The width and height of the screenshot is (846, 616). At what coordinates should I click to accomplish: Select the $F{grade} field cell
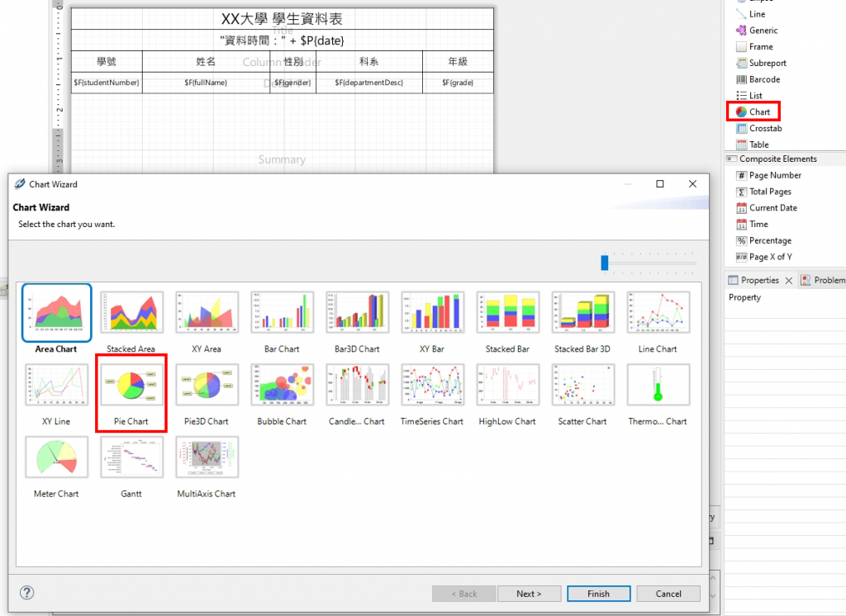pyautogui.click(x=458, y=83)
